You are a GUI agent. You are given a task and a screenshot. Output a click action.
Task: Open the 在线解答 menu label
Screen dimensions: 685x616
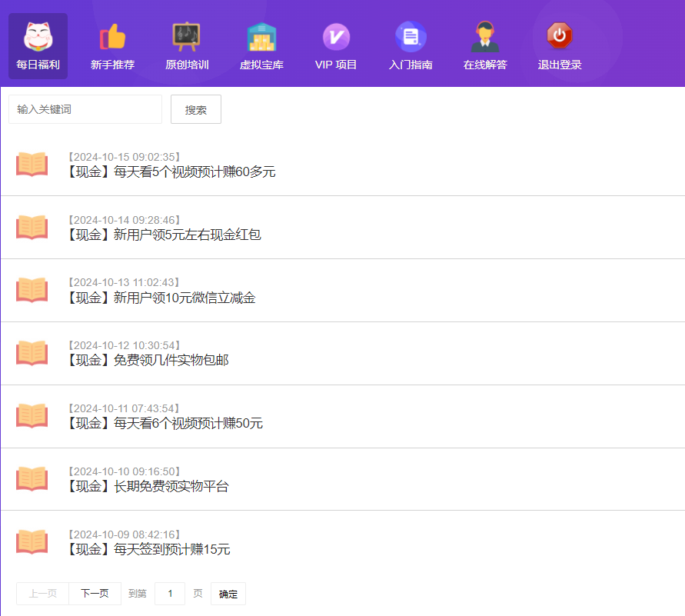[x=485, y=65]
